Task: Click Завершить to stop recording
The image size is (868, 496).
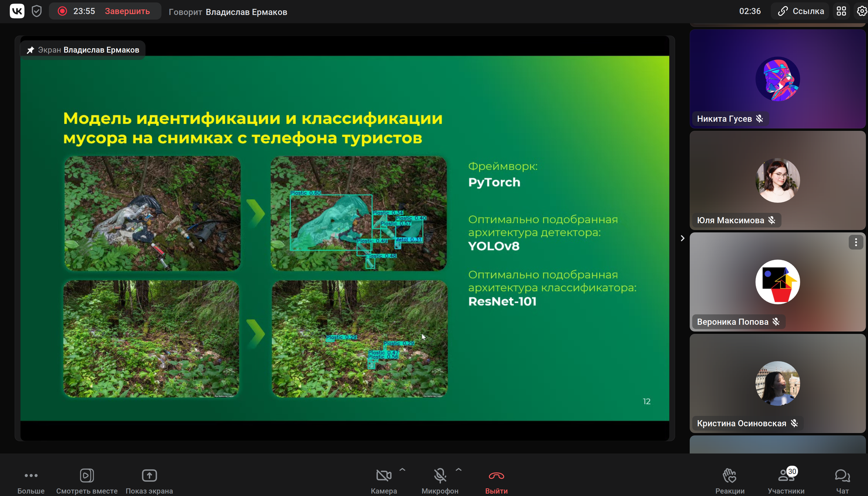Action: coord(127,11)
